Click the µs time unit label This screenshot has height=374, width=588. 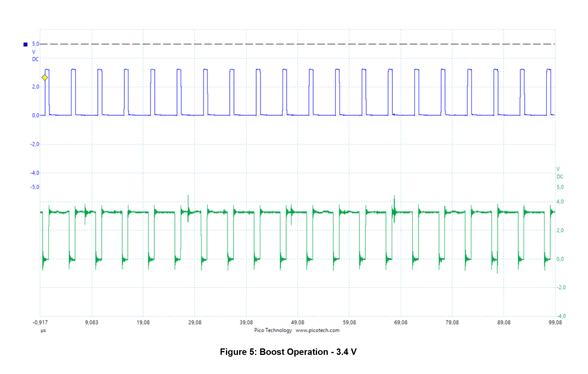pyautogui.click(x=43, y=330)
